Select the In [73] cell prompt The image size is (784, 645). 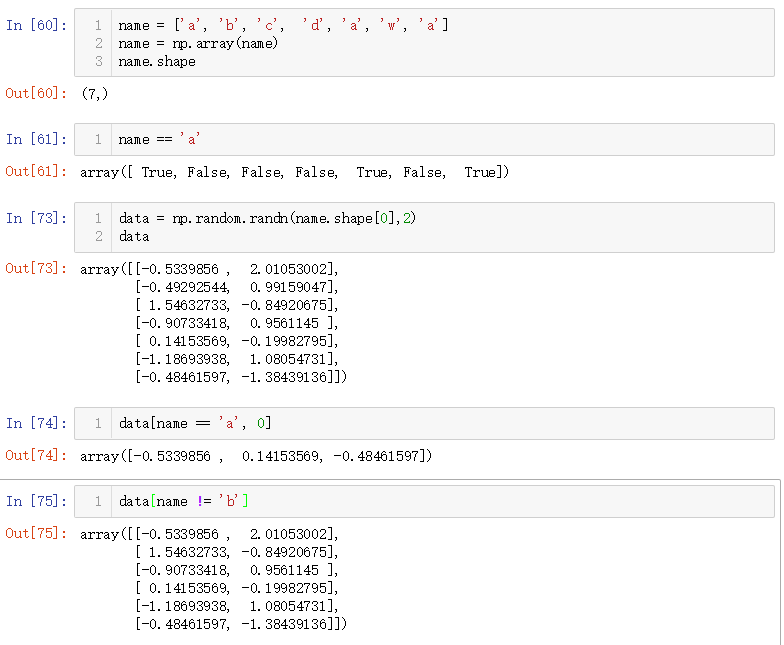[x=37, y=218]
